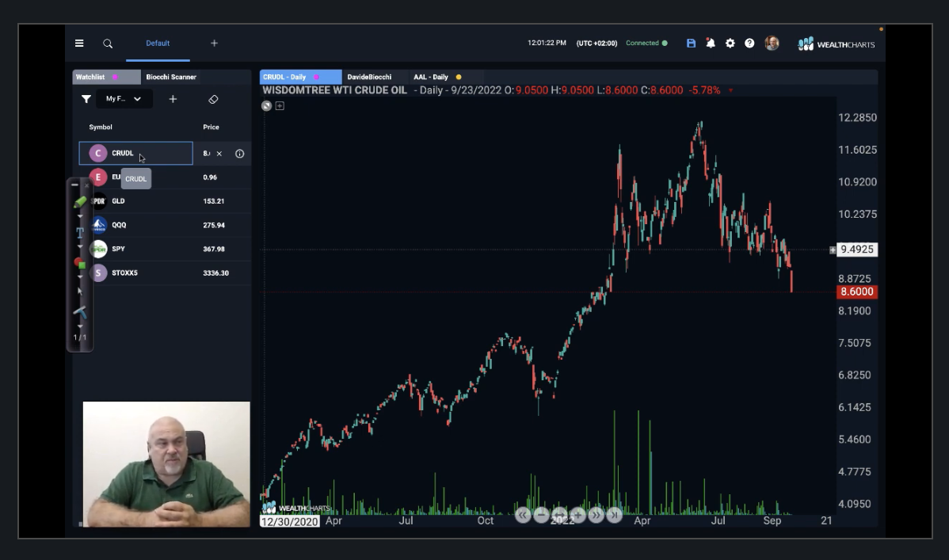
Task: Open the symbol search magnifier
Action: pyautogui.click(x=108, y=44)
